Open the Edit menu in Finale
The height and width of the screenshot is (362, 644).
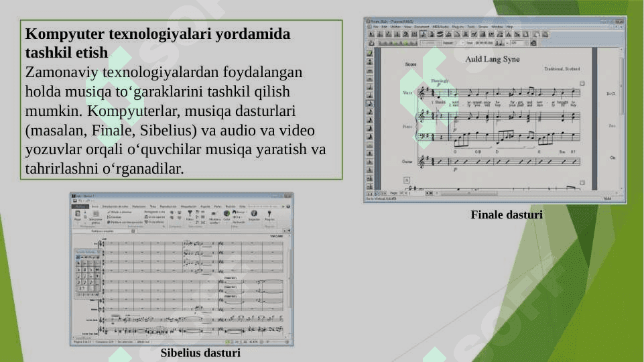(x=385, y=27)
